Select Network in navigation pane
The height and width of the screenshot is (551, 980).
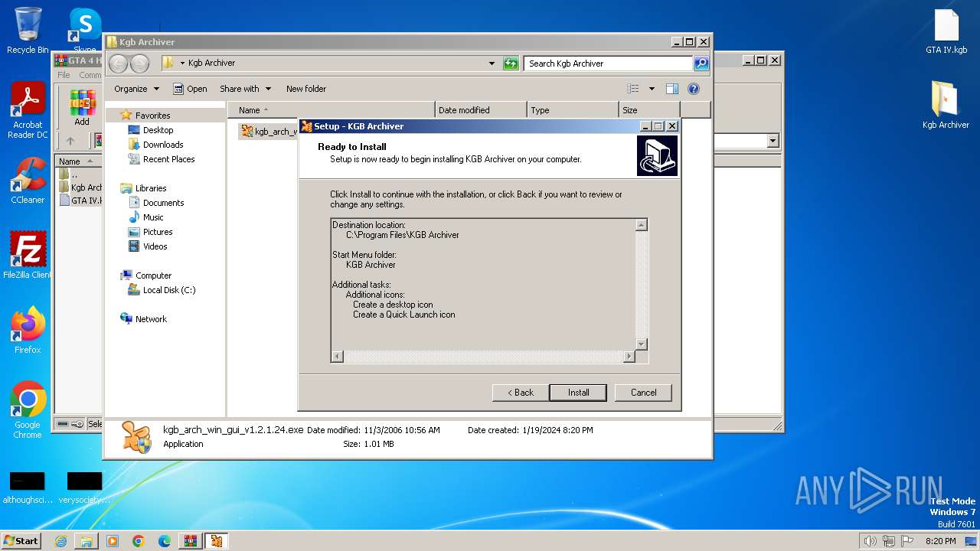[x=151, y=319]
